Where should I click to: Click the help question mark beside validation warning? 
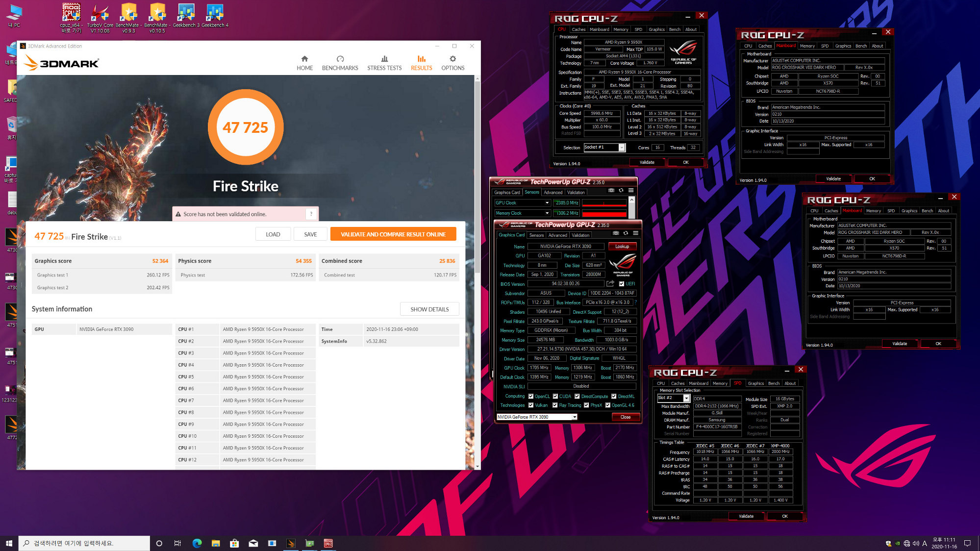coord(311,214)
